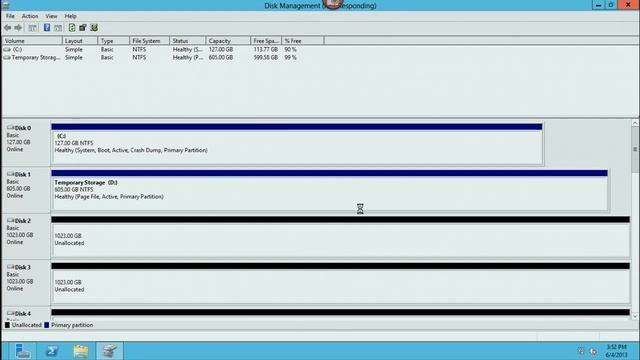Viewport: 640px width, 360px height.
Task: Click the scrollbar down arrow in disk pane
Action: tap(635, 316)
